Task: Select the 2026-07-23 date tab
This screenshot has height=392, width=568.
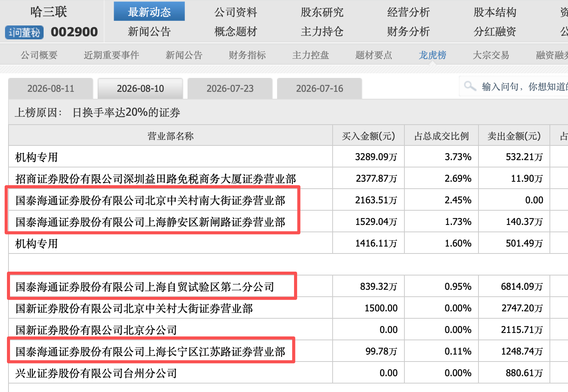Action: (230, 88)
